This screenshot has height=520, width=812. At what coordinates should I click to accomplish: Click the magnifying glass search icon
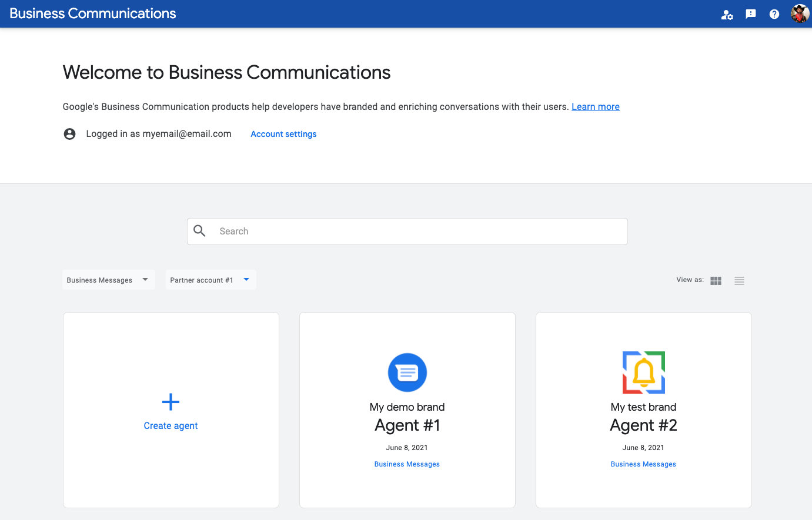point(200,231)
